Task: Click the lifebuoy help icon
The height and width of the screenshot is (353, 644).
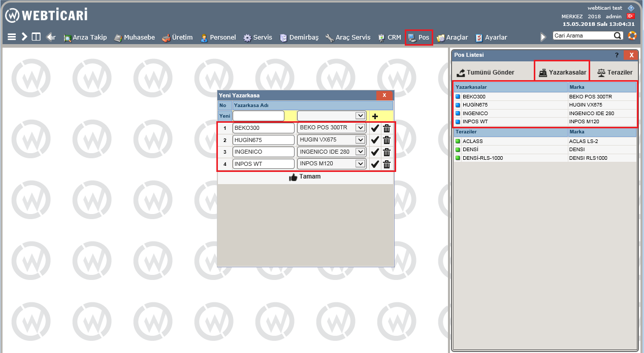Action: point(632,36)
